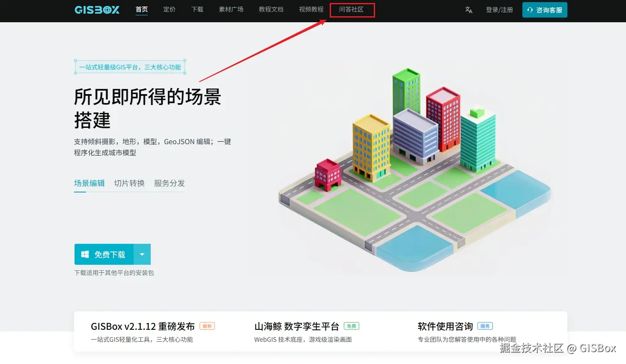Open 山海鲸 数字孪生平台 card
626x364 pixels.
point(307,332)
